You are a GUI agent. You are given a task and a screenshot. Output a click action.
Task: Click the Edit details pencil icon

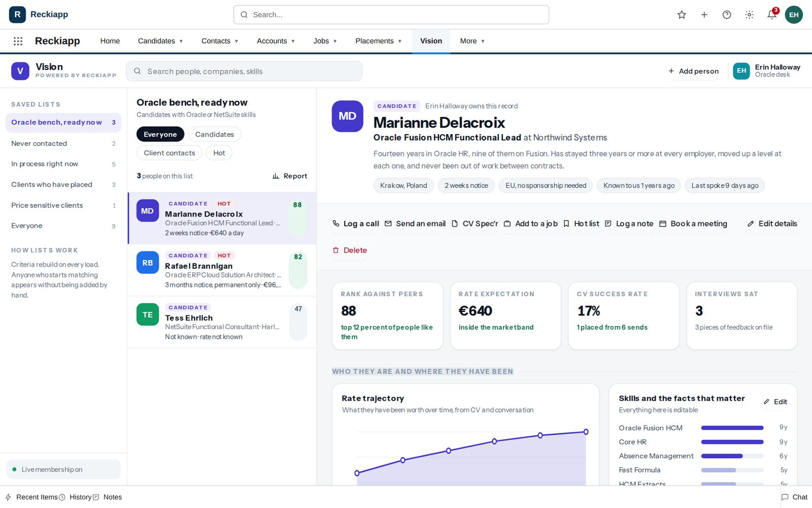(x=751, y=224)
